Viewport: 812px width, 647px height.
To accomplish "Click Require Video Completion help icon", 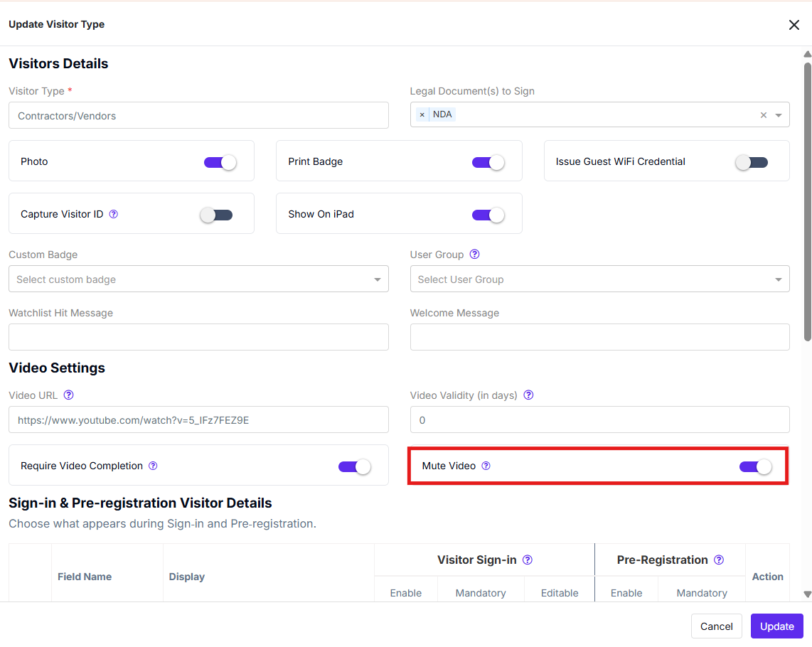I will (x=153, y=466).
